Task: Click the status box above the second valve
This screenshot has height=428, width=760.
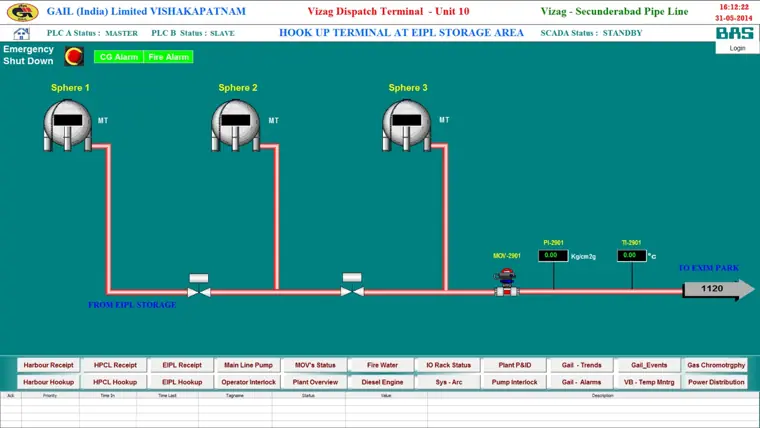Action: pos(352,277)
